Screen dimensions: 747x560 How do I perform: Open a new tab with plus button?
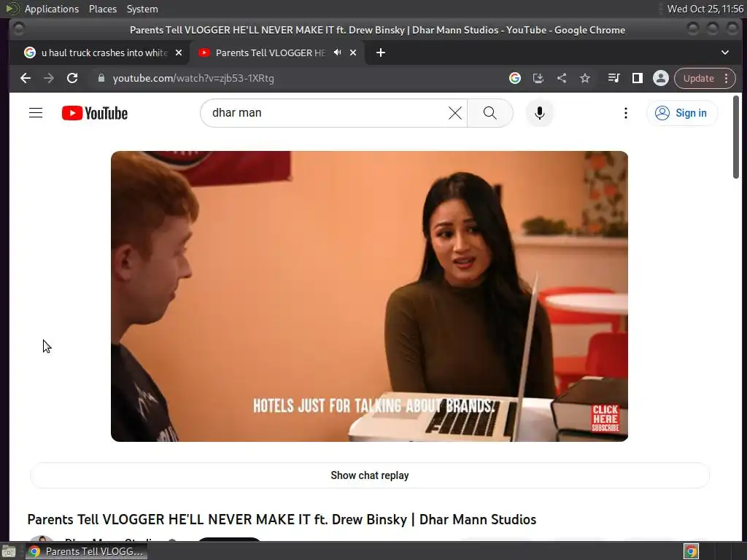tap(380, 52)
